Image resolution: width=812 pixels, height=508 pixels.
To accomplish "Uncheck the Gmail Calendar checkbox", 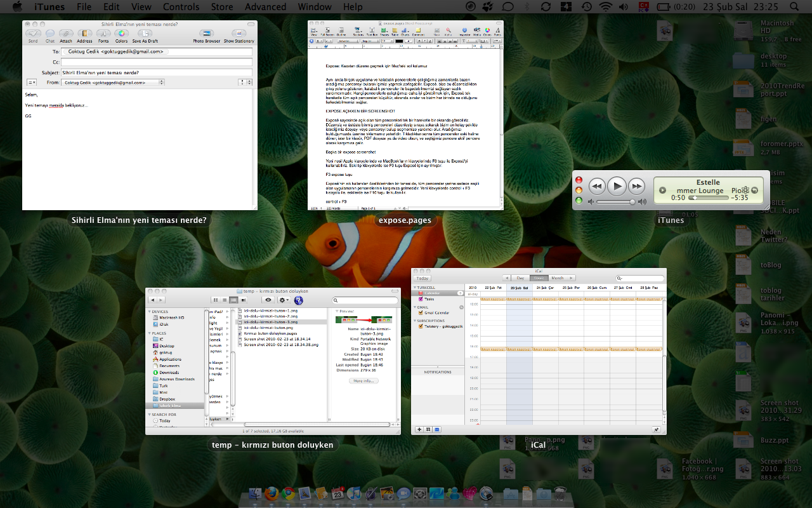I will tap(420, 312).
